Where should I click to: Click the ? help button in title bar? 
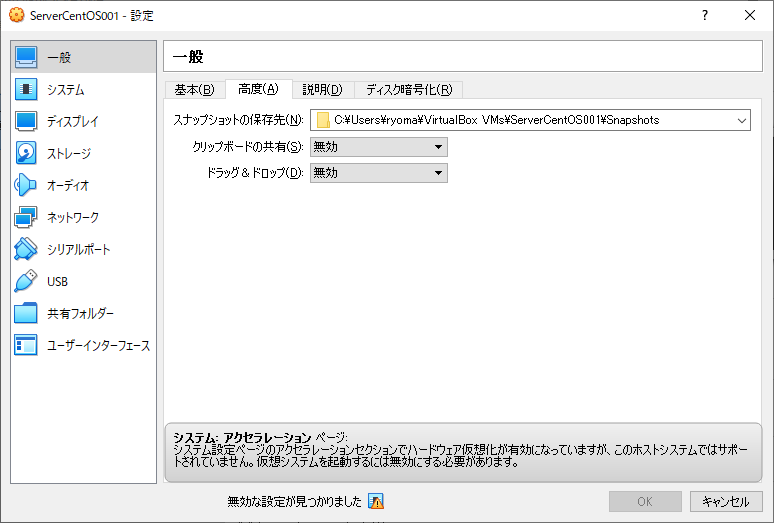[x=705, y=15]
